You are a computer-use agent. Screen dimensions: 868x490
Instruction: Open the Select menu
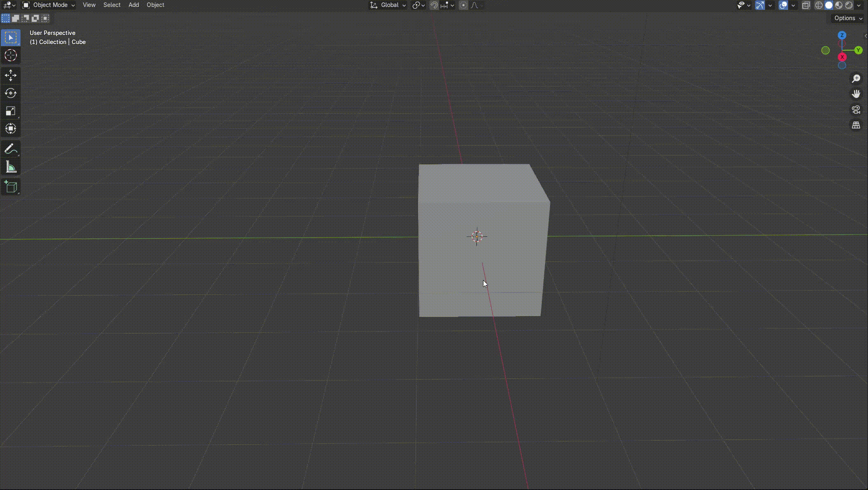[112, 5]
